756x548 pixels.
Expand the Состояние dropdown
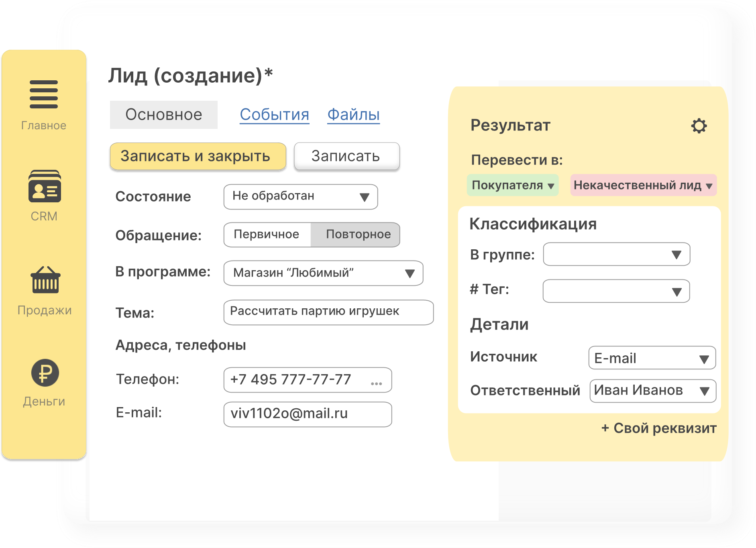pos(364,197)
